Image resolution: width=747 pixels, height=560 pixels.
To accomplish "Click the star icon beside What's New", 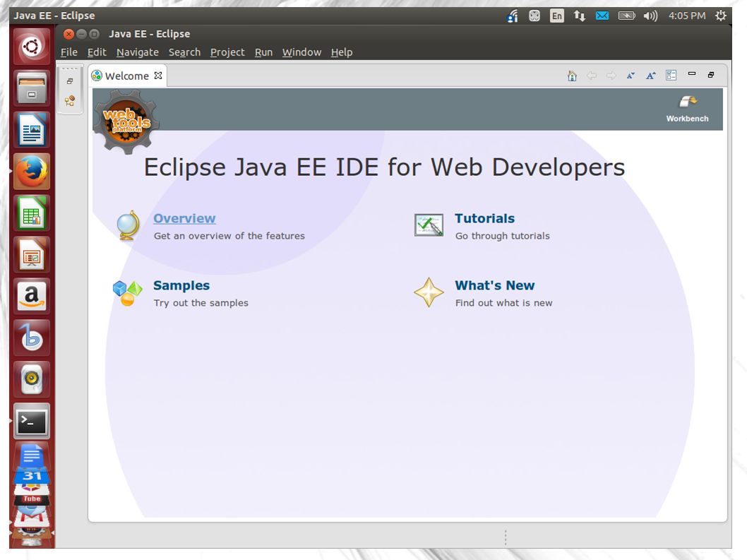I will pos(429,292).
